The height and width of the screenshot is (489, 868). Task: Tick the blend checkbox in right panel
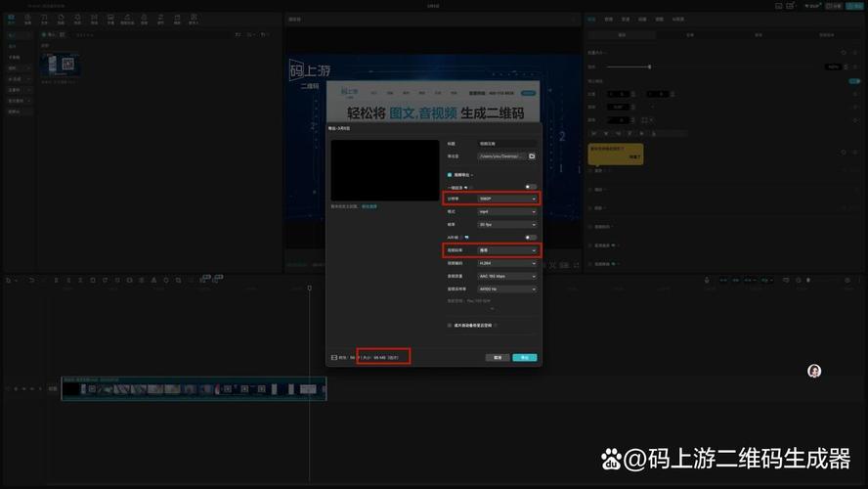coord(590,170)
